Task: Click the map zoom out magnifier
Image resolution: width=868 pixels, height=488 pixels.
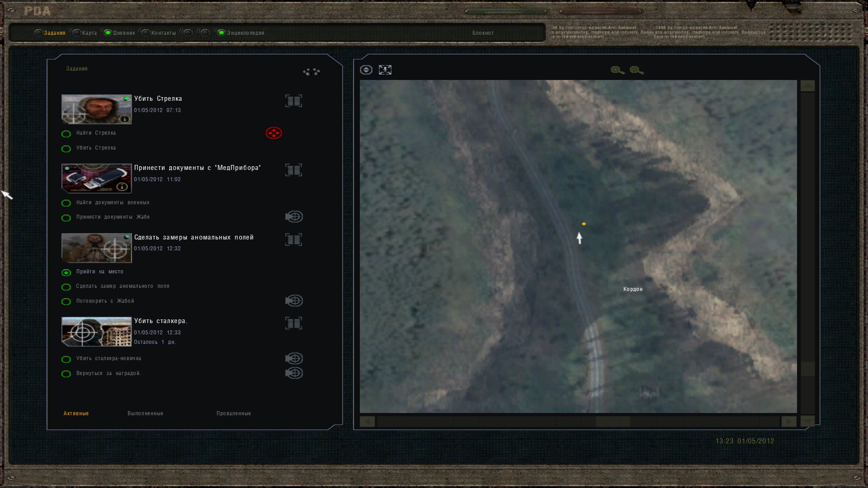Action: coord(636,70)
